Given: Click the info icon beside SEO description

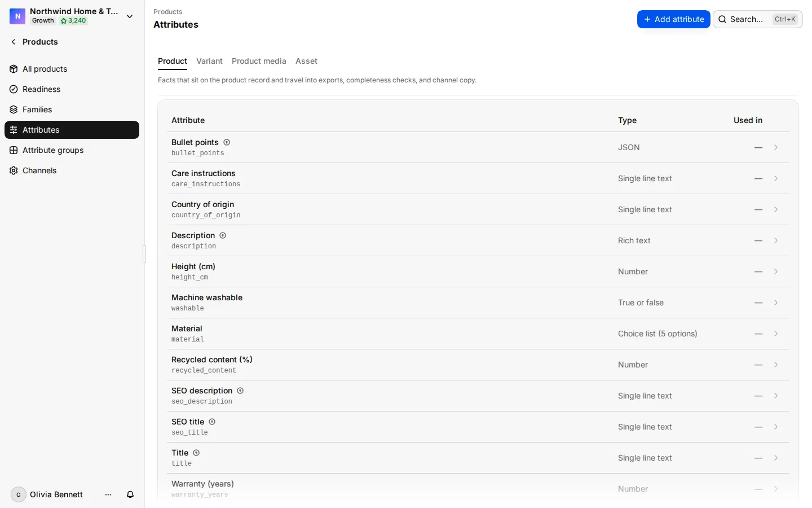Looking at the screenshot, I should pos(240,391).
